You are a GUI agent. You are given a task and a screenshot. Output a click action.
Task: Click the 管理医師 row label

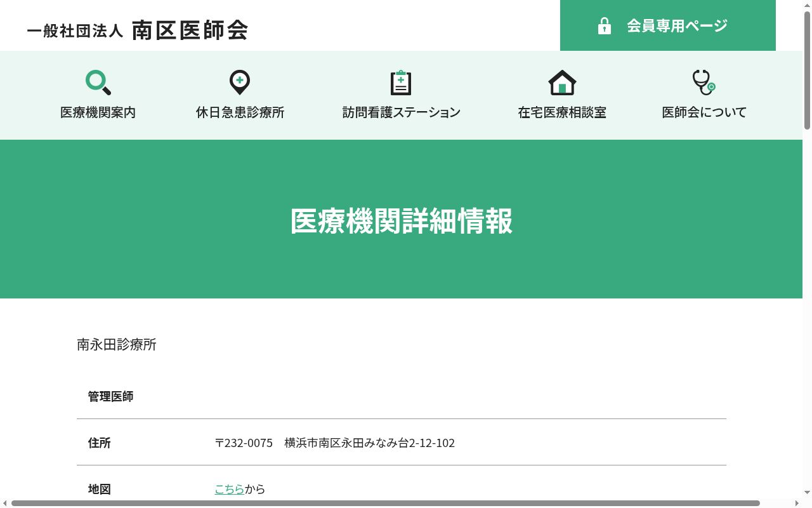[x=111, y=396]
